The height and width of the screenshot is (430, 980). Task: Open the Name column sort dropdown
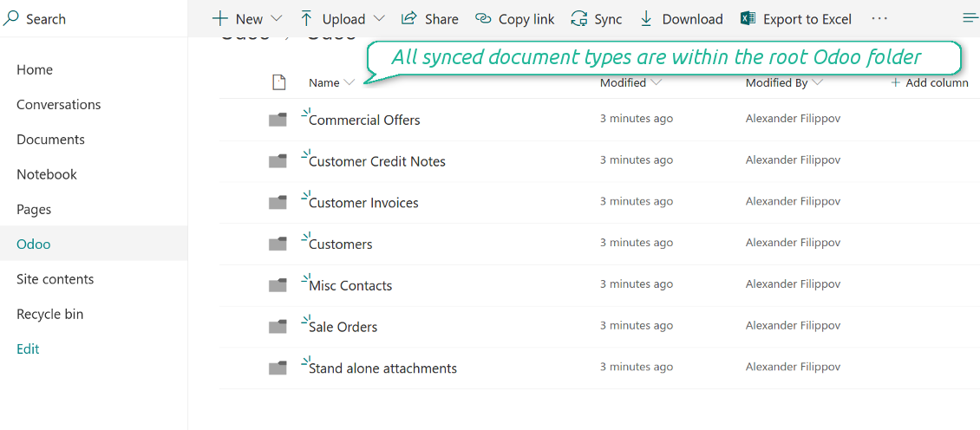click(350, 82)
